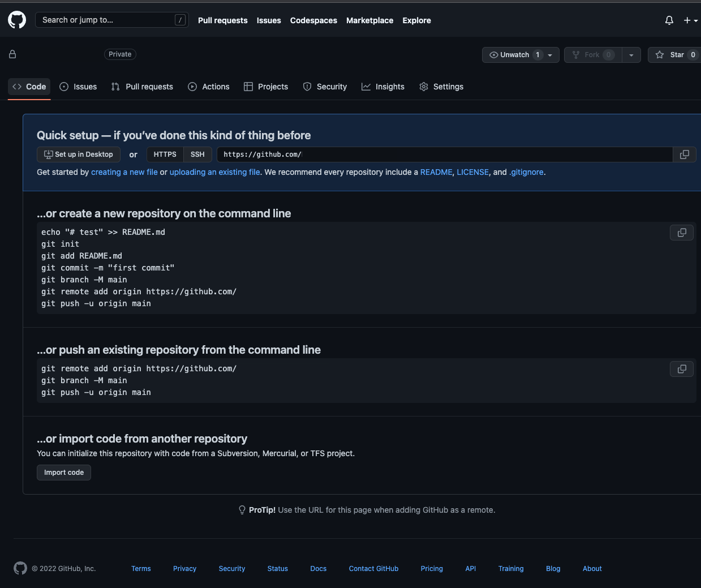Click the Issues tab circle-dot icon

click(x=64, y=87)
